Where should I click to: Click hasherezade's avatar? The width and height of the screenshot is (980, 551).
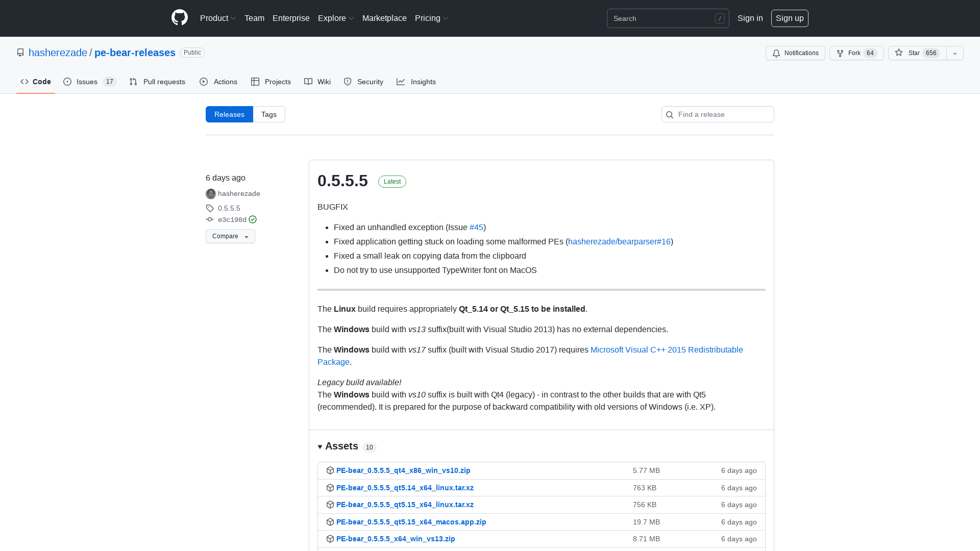coord(210,194)
